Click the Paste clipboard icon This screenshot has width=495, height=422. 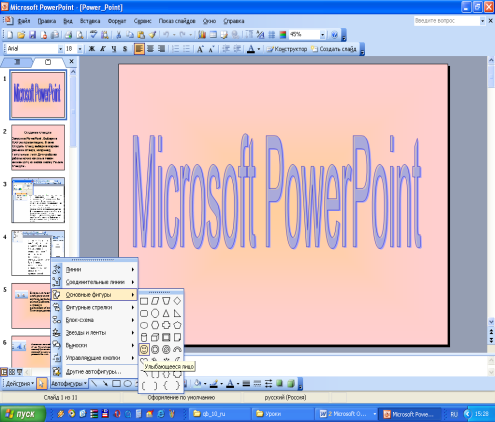click(x=141, y=35)
